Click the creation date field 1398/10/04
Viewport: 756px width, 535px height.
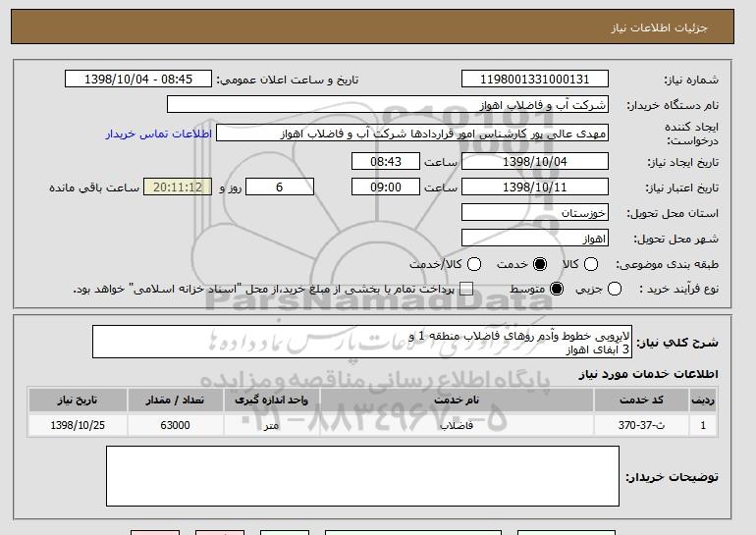(535, 161)
